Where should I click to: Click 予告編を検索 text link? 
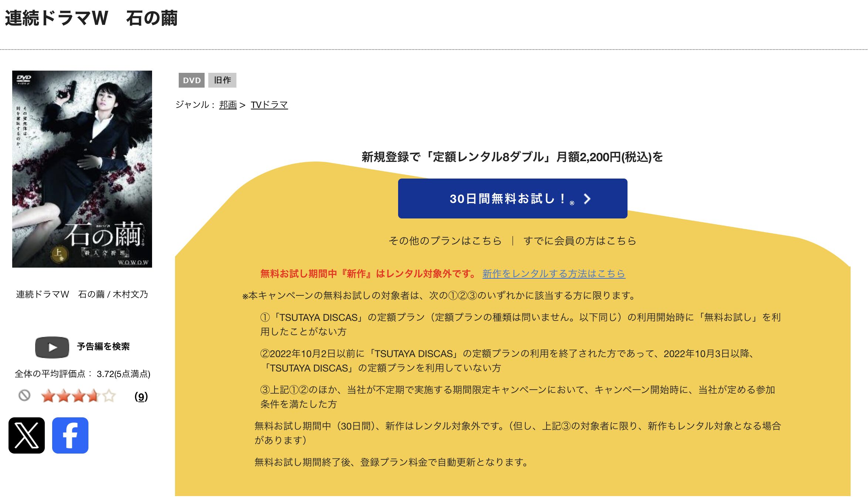coord(103,346)
